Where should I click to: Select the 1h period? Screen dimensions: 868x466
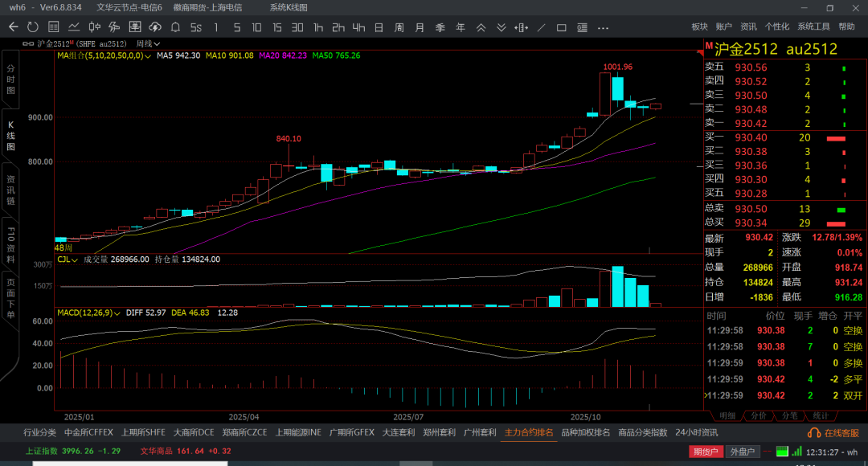click(317, 27)
